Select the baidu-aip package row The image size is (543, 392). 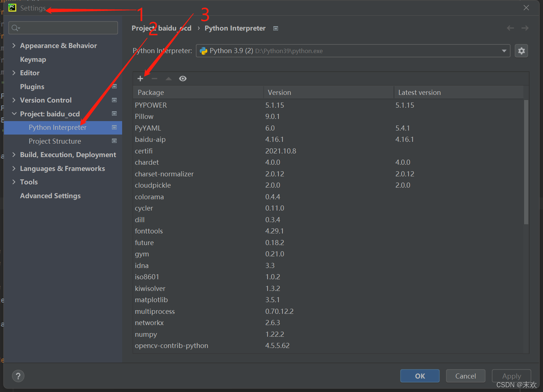[x=329, y=139]
